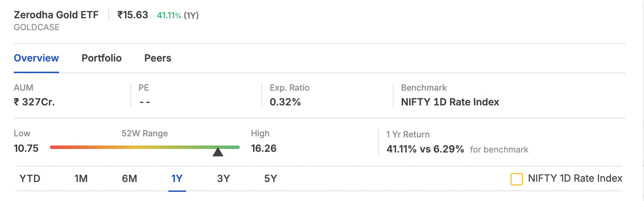
Task: Select the YTD time range
Action: tap(30, 179)
